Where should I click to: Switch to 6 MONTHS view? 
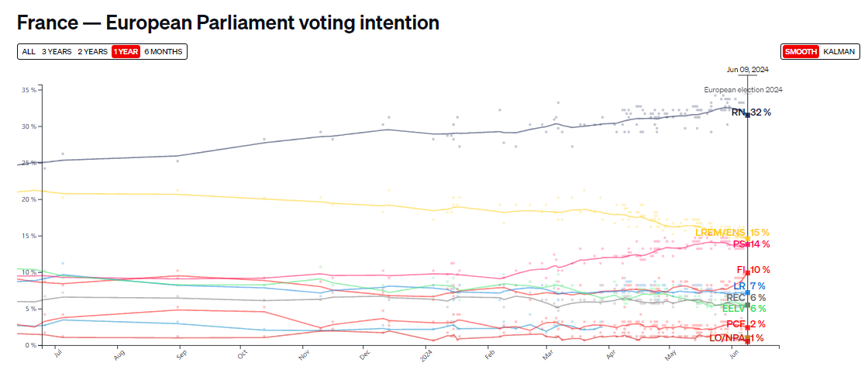click(x=164, y=51)
